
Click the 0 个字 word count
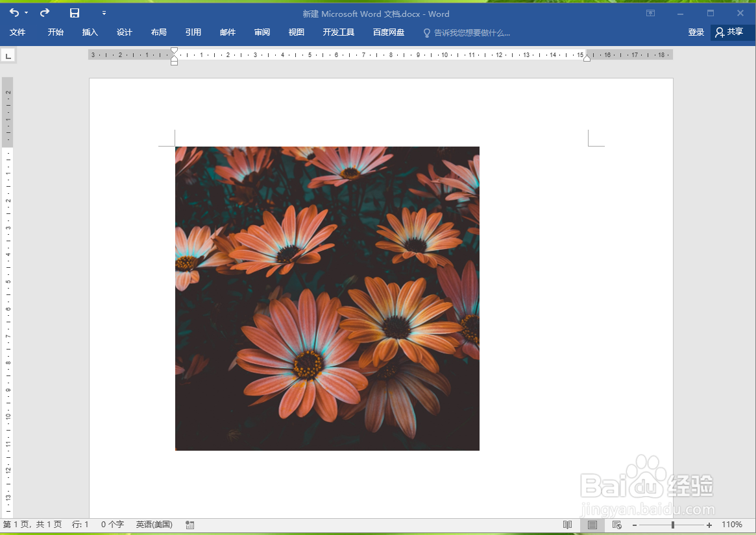click(x=112, y=525)
